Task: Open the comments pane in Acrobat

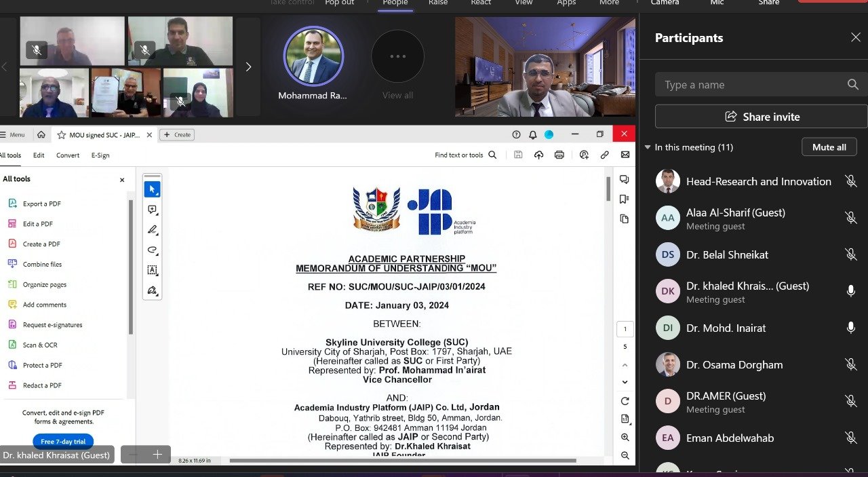Action: [624, 179]
